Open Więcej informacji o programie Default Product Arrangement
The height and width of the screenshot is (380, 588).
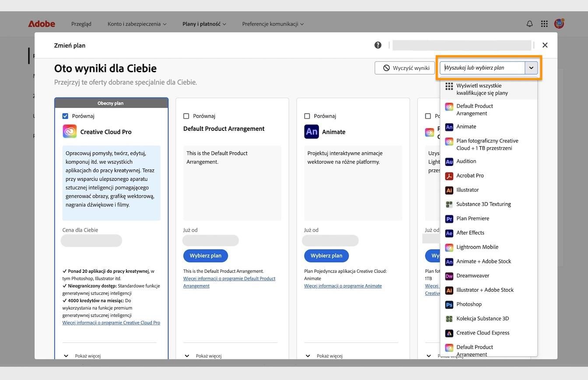coord(229,282)
